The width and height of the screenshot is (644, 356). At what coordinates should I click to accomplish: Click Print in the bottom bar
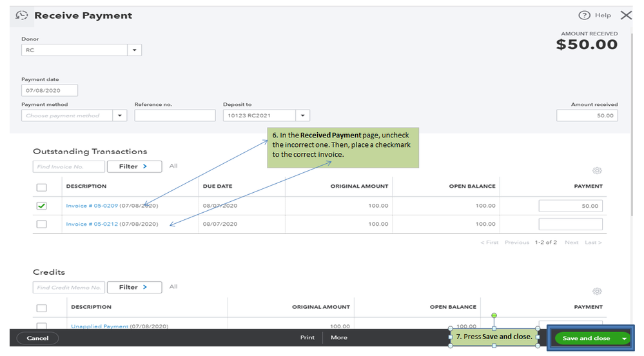(307, 337)
